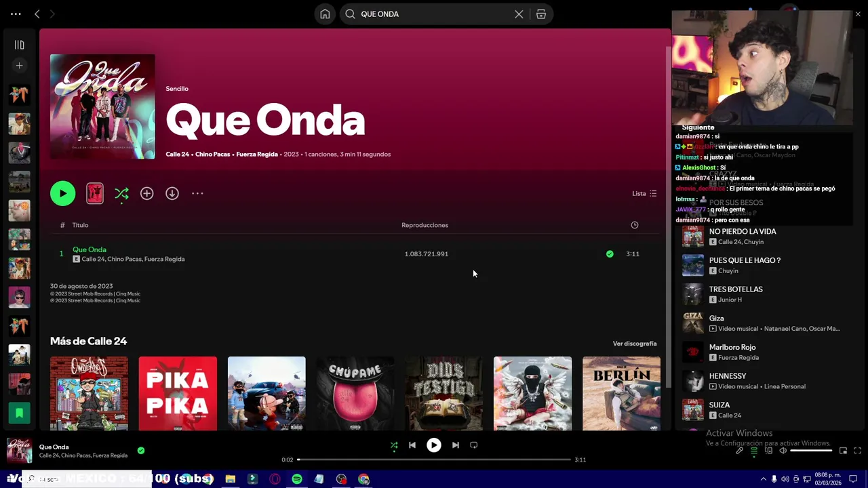This screenshot has height=488, width=868.
Task: Adjust the volume slider
Action: pos(811,451)
